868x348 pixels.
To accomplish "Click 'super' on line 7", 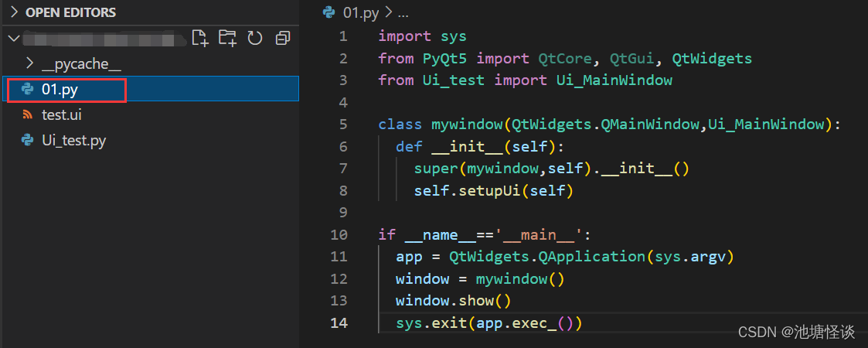I will click(436, 169).
